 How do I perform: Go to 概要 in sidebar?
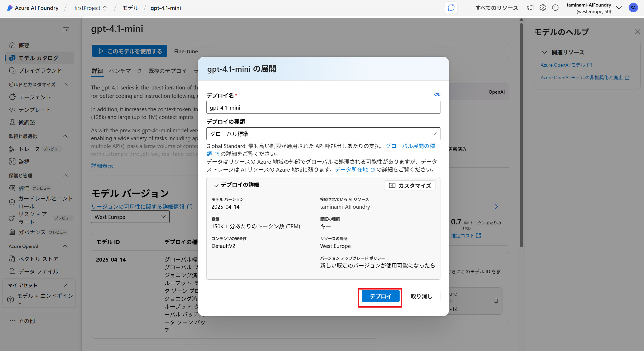pyautogui.click(x=39, y=46)
